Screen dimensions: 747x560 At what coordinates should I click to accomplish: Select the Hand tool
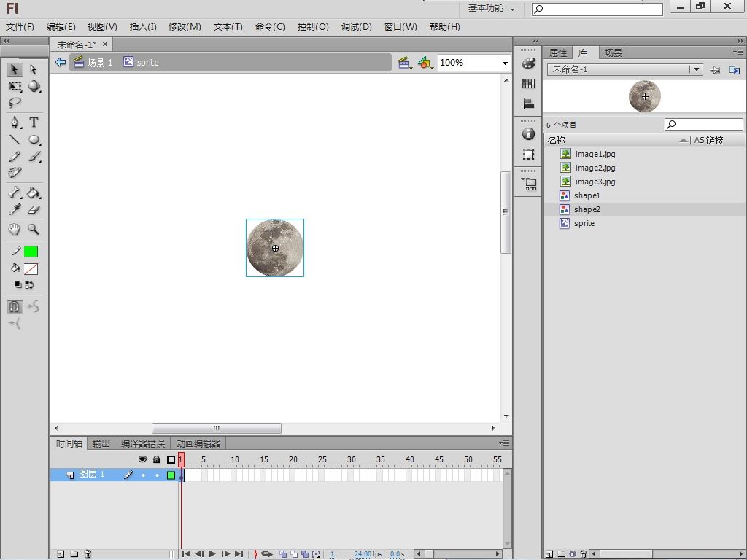click(15, 229)
